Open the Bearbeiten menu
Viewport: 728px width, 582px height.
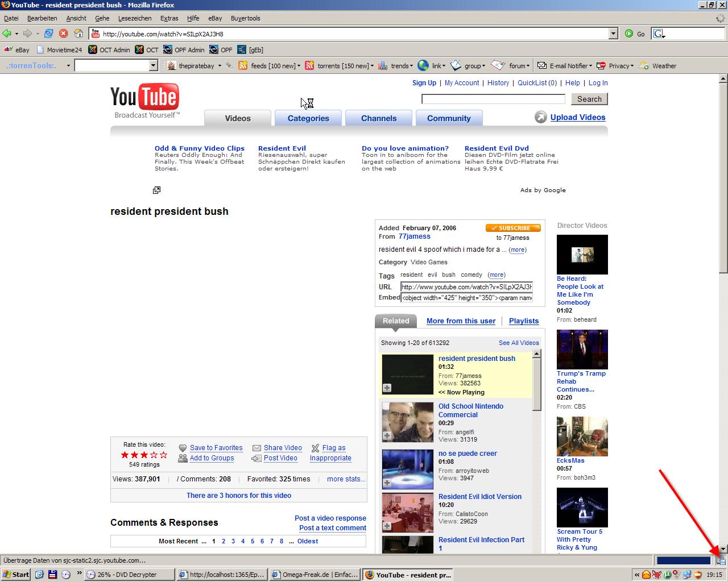pyautogui.click(x=42, y=18)
